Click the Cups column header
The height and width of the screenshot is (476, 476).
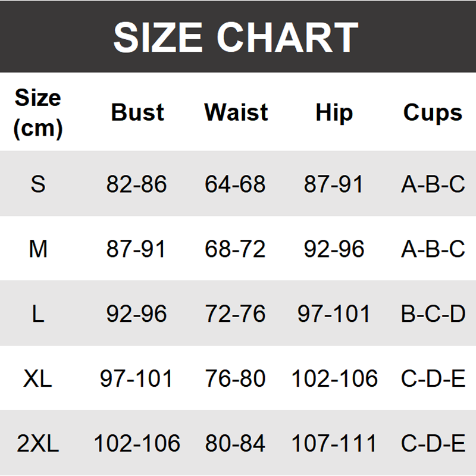click(x=433, y=112)
